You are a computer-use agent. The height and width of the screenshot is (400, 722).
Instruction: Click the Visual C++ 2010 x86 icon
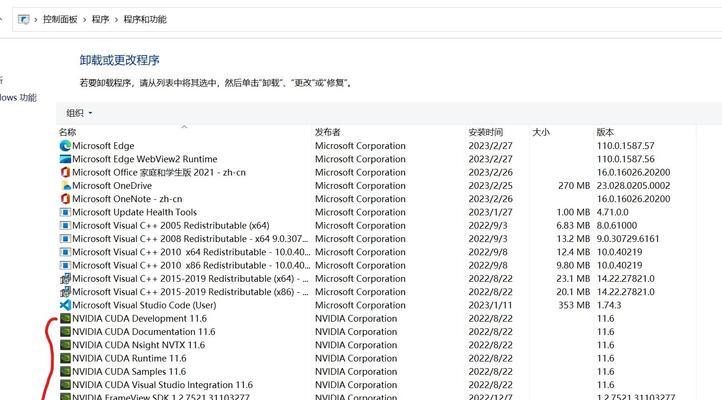tap(65, 266)
